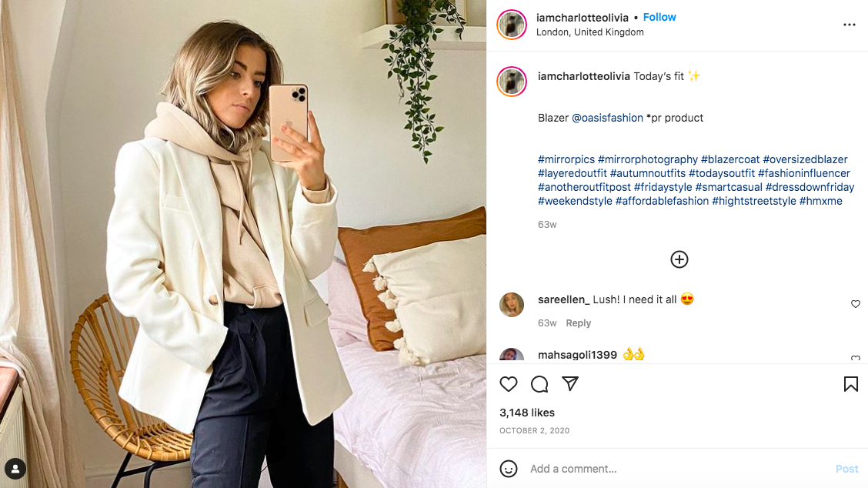The width and height of the screenshot is (868, 488).
Task: Click the tagged people icon on photo
Action: pos(15,468)
